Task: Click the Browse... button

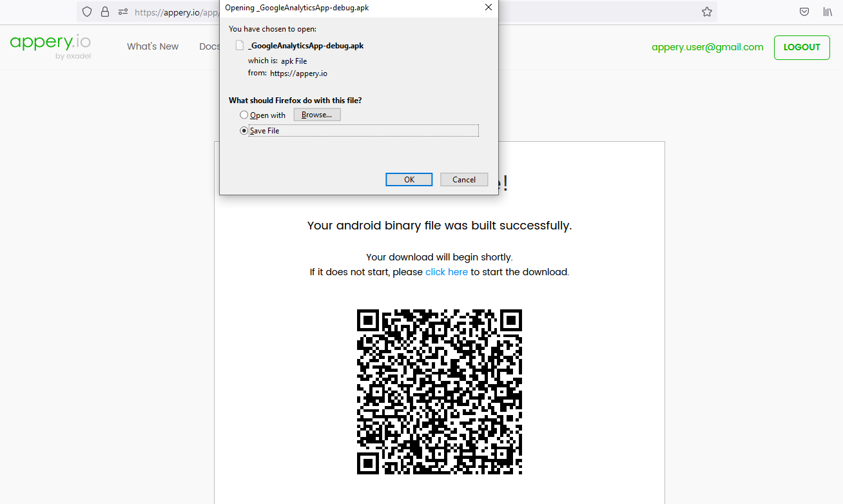Action: pyautogui.click(x=317, y=115)
